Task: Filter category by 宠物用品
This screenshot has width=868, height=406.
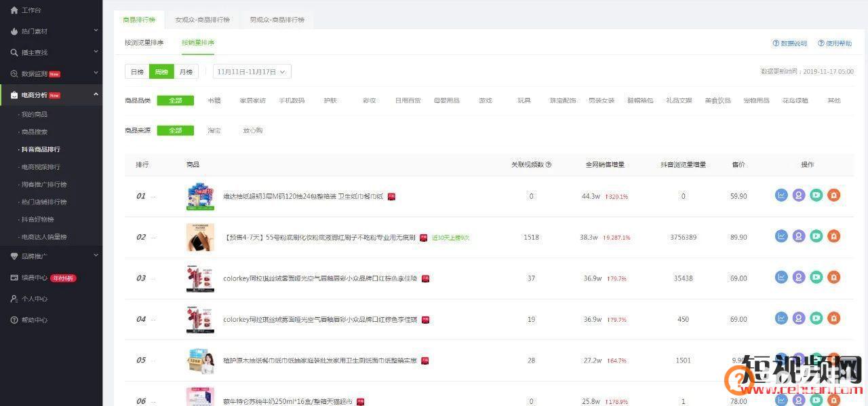Action: pyautogui.click(x=756, y=100)
